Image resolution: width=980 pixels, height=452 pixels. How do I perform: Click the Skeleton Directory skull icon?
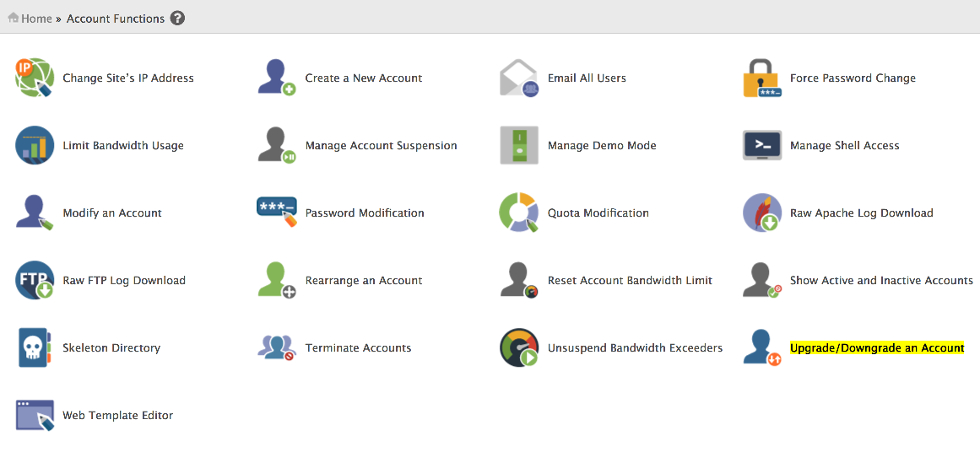point(35,347)
